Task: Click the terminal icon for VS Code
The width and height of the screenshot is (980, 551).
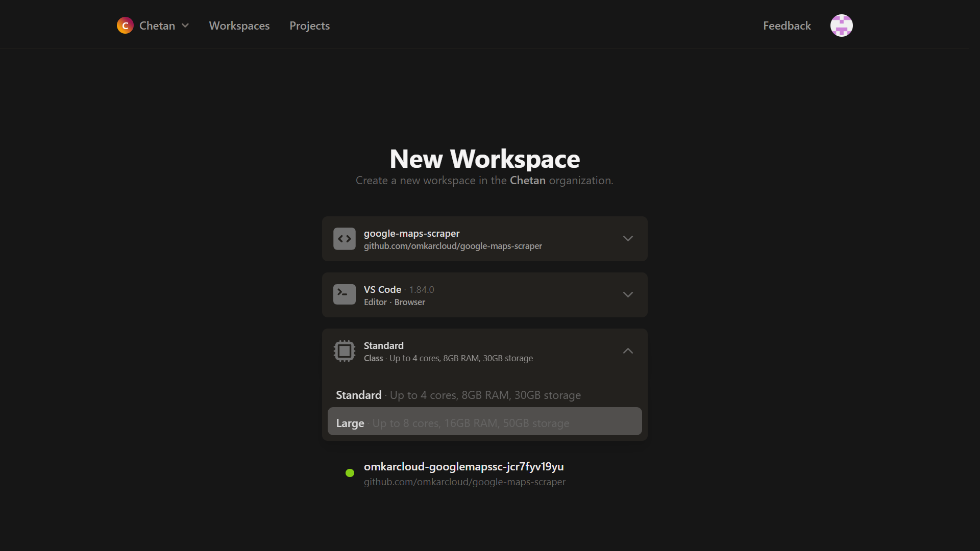Action: pyautogui.click(x=345, y=294)
